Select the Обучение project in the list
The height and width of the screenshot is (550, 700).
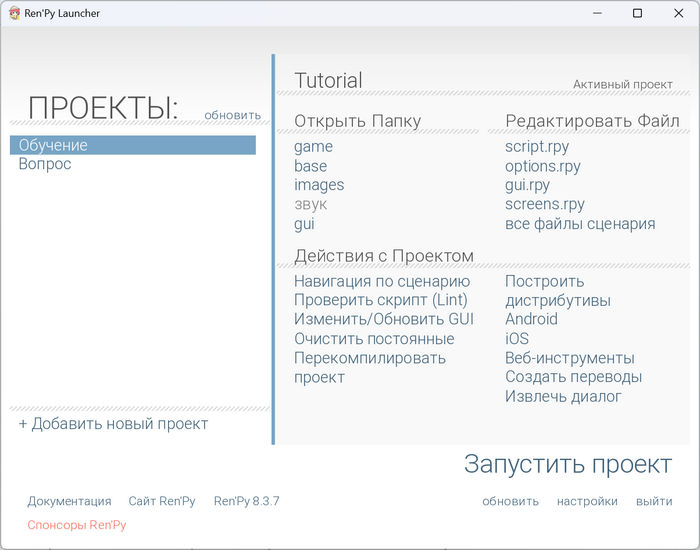[x=53, y=146]
